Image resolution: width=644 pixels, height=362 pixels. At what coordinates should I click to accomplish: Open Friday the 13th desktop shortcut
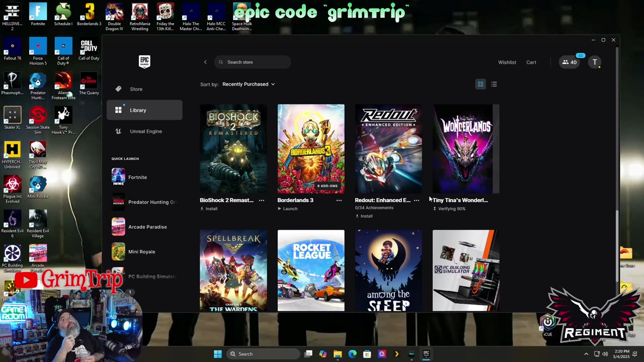click(x=165, y=17)
